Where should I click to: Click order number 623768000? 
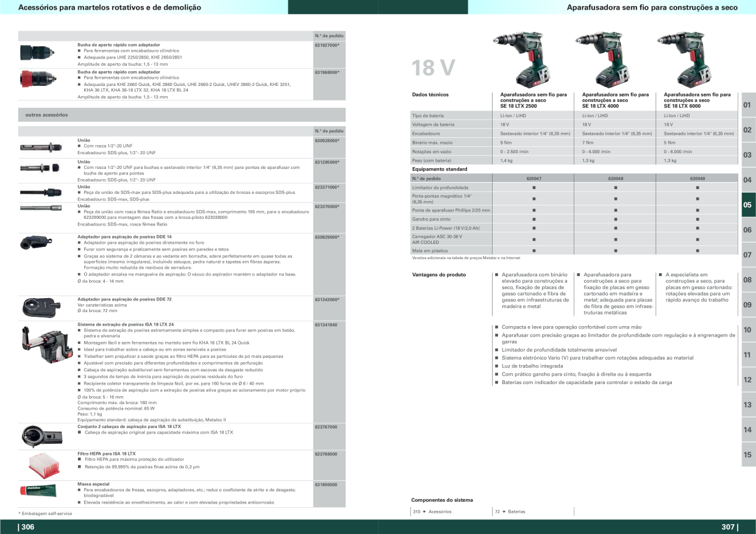(x=326, y=454)
